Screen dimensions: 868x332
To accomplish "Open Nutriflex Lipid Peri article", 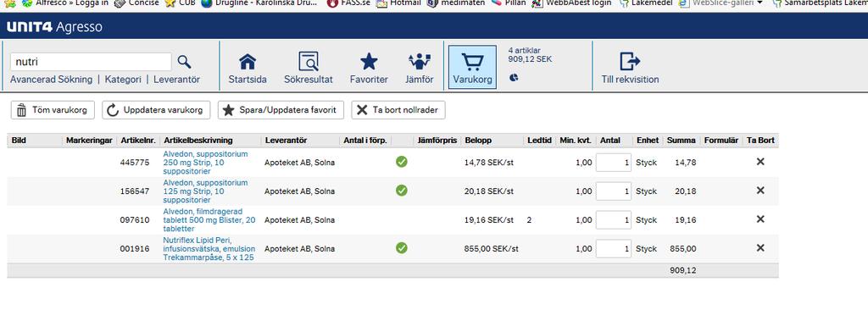I will pos(209,249).
